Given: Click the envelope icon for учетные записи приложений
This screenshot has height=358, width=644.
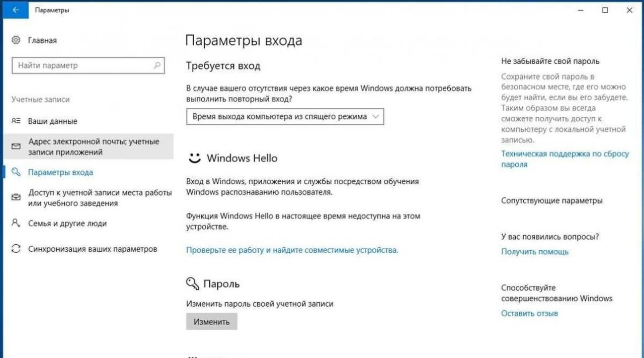Looking at the screenshot, I should 15,146.
